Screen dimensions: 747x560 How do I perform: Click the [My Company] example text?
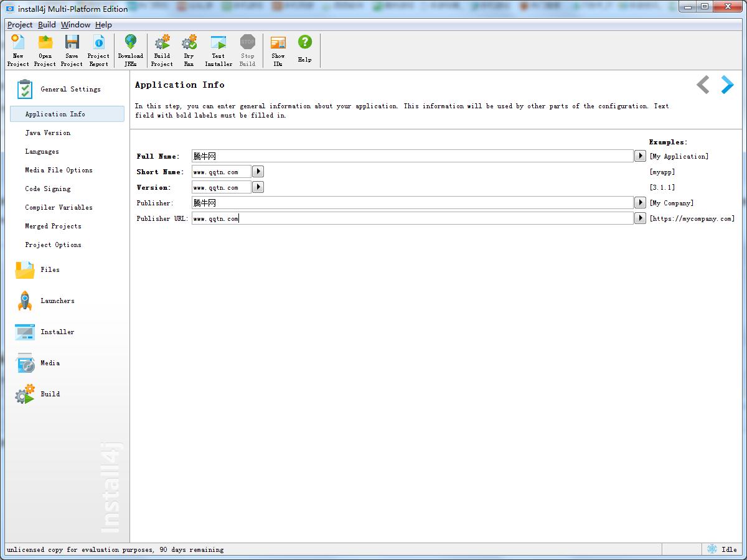pyautogui.click(x=672, y=203)
